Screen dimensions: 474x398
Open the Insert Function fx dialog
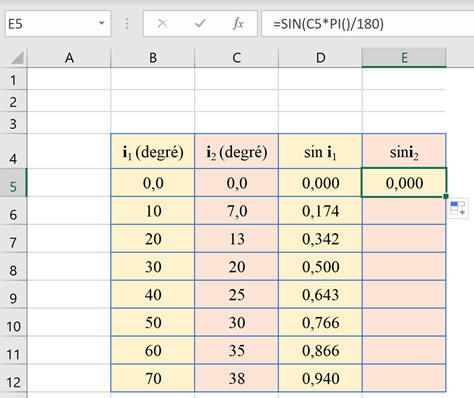tap(238, 24)
